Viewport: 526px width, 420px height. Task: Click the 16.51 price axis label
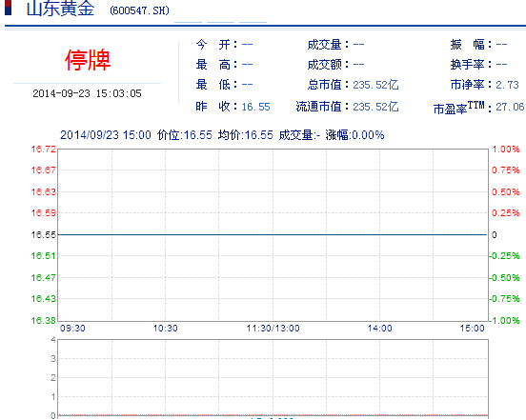[x=44, y=256]
